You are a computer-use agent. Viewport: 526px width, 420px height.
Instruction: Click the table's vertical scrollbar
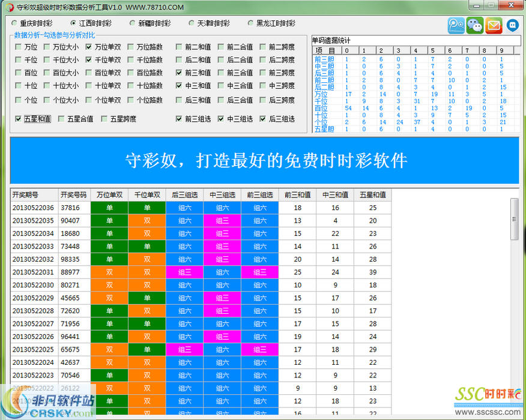(514, 219)
